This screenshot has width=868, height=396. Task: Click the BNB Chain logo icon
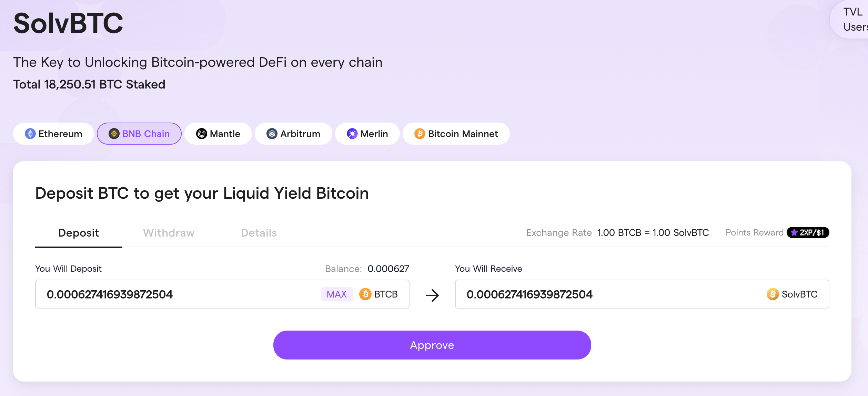coord(114,134)
